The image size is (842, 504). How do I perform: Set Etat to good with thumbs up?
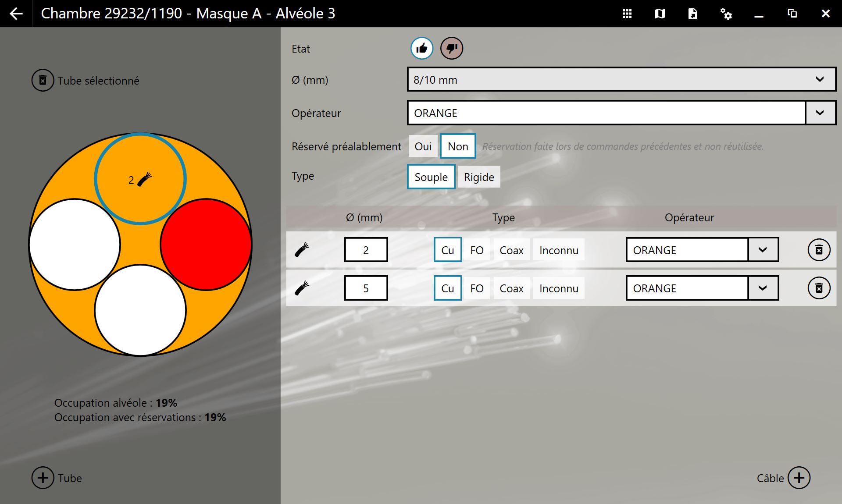tap(422, 48)
